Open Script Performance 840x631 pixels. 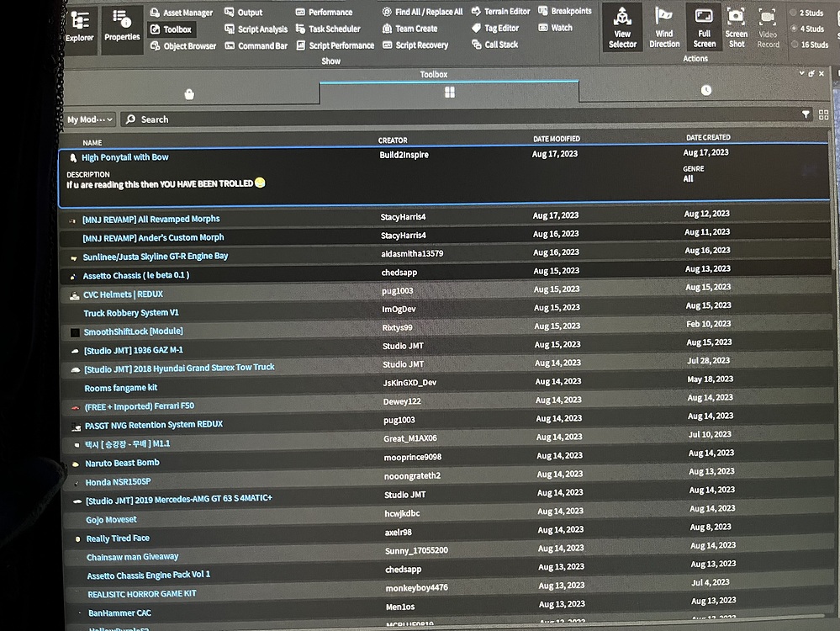[335, 45]
